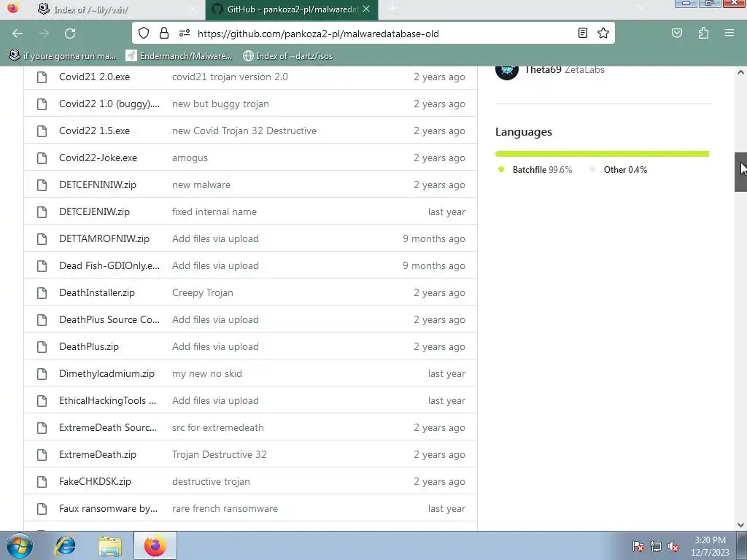Screen dimensions: 747x560
Task: Open the Covid21 2.0.exe file
Action: [x=94, y=77]
